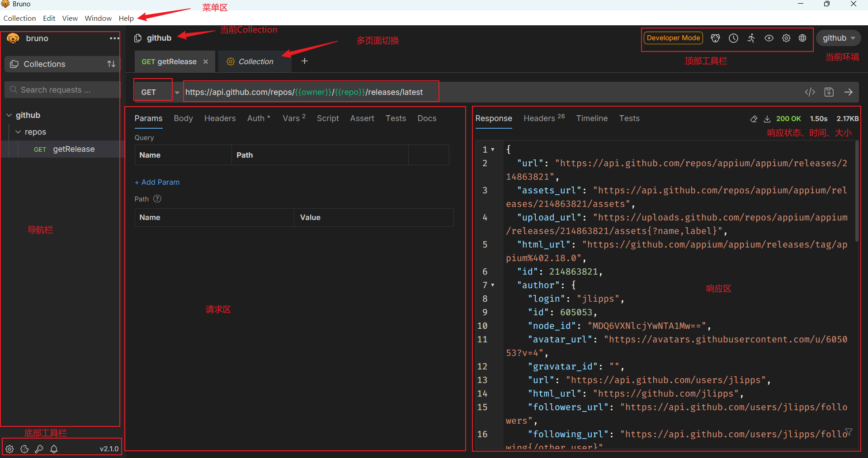The width and height of the screenshot is (868, 458).
Task: Open the View menu
Action: click(70, 19)
